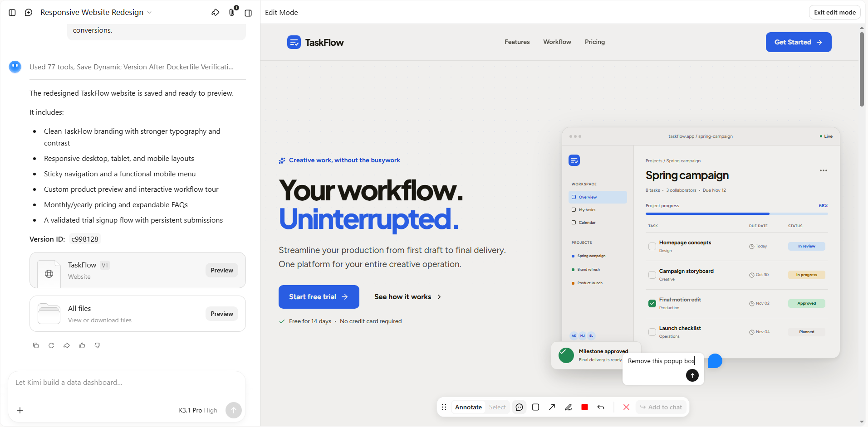Open Features in TaskFlow navigation
The width and height of the screenshot is (868, 427).
tap(517, 42)
